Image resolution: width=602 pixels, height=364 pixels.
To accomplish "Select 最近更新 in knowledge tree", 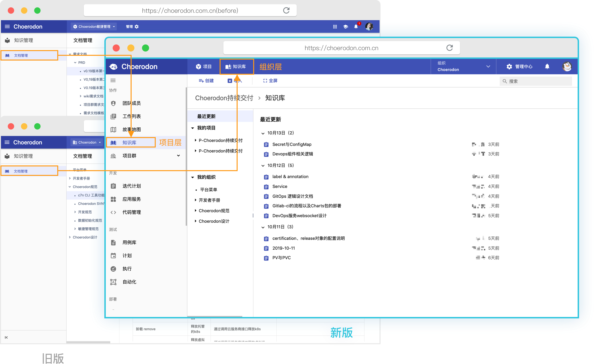I will [220, 116].
